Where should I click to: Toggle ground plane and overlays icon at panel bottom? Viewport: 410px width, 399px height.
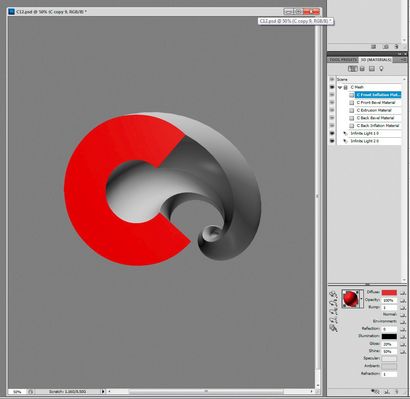(376, 392)
